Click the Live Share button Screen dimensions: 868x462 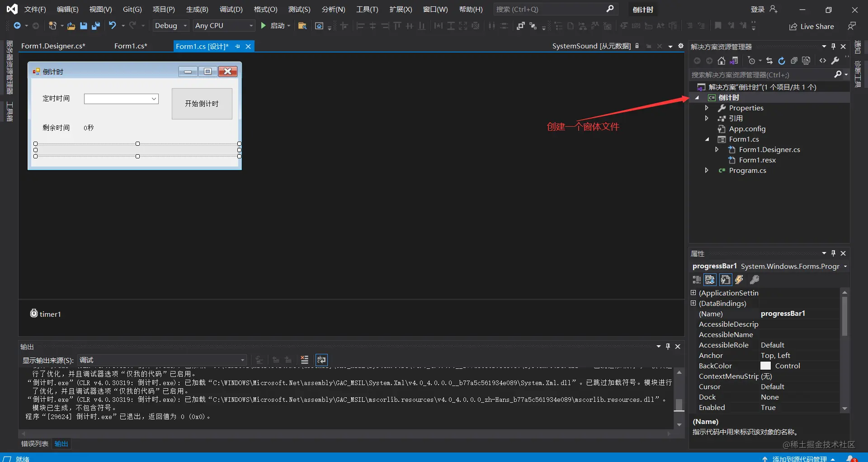[x=811, y=26]
